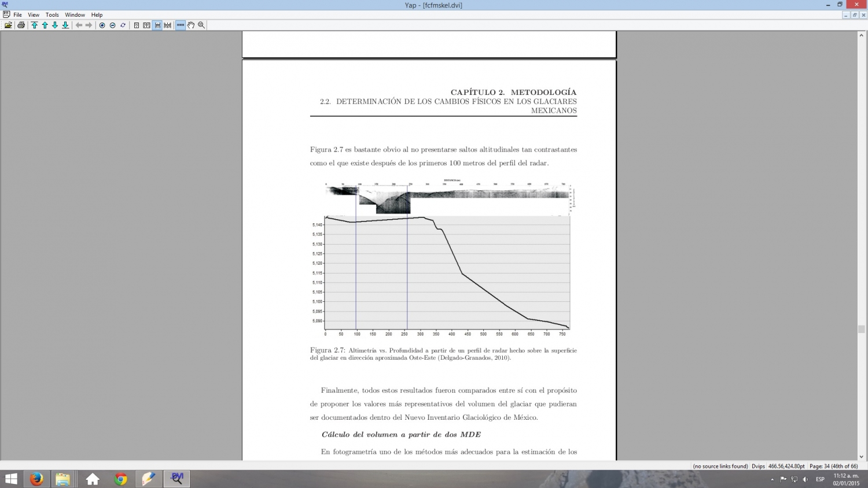Image resolution: width=868 pixels, height=488 pixels.
Task: Go to the next page
Action: click(55, 25)
